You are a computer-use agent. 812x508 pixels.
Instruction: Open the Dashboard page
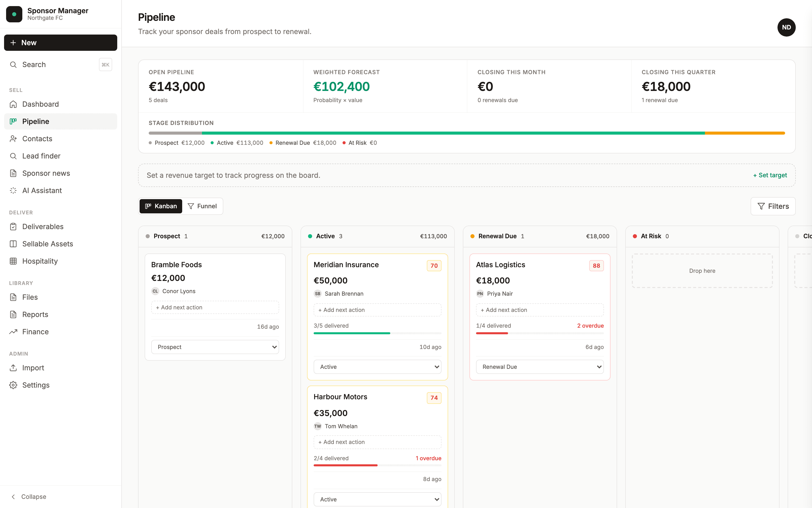61,104
